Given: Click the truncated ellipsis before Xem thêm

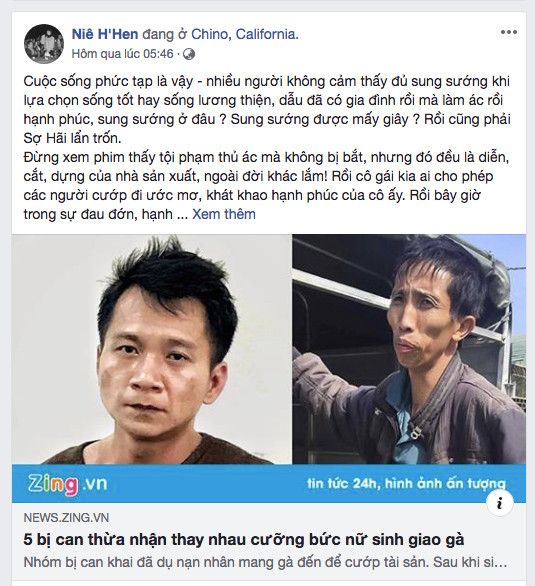Looking at the screenshot, I should [x=182, y=215].
